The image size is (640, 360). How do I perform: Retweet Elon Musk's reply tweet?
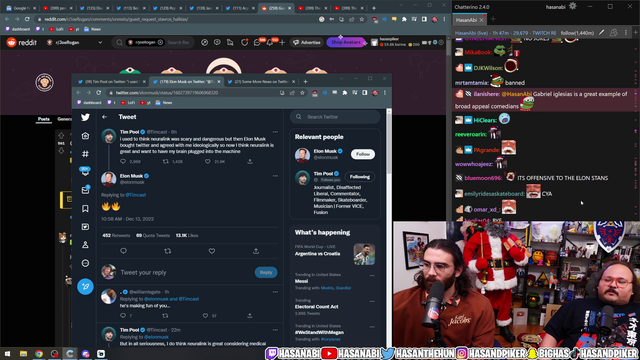click(167, 251)
